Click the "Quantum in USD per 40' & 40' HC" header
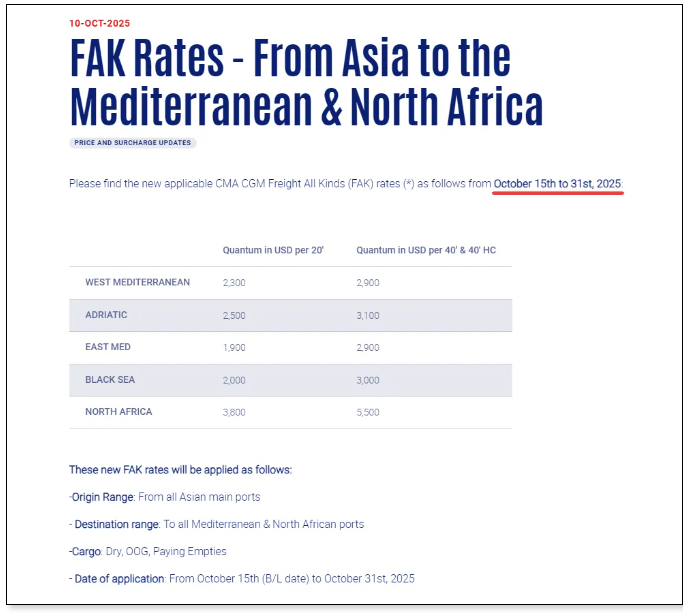The width and height of the screenshot is (689, 614). point(426,250)
